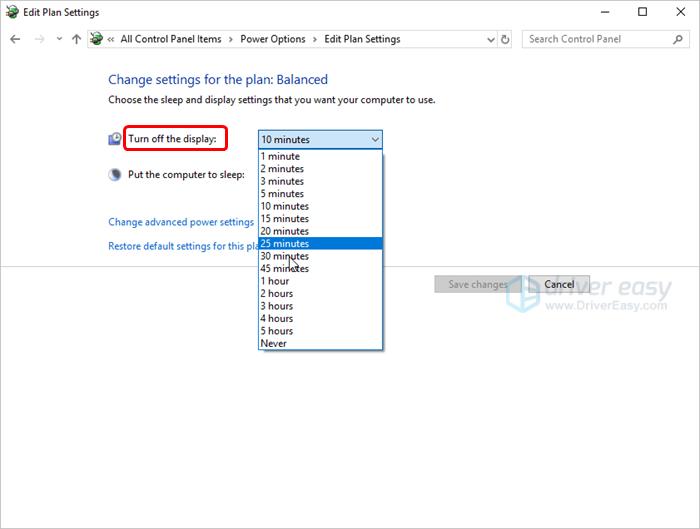The height and width of the screenshot is (529, 700).
Task: Click the Cancel button
Action: 559,284
